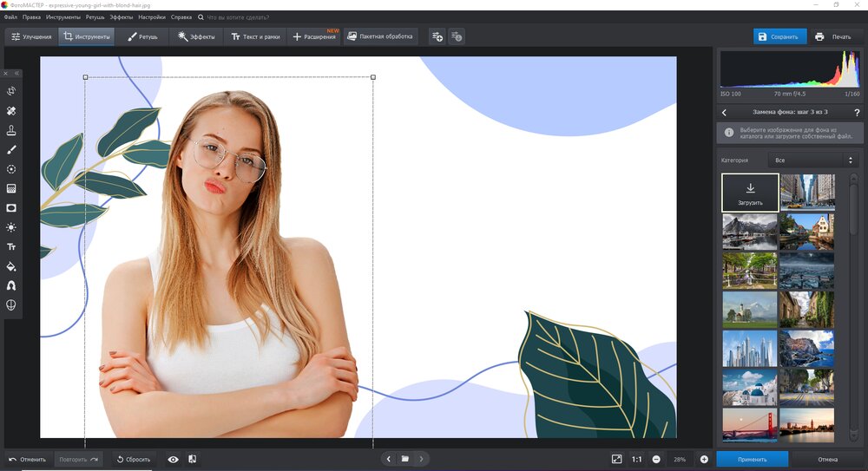This screenshot has height=471, width=868.
Task: Click the history list clock icon
Action: [x=457, y=36]
